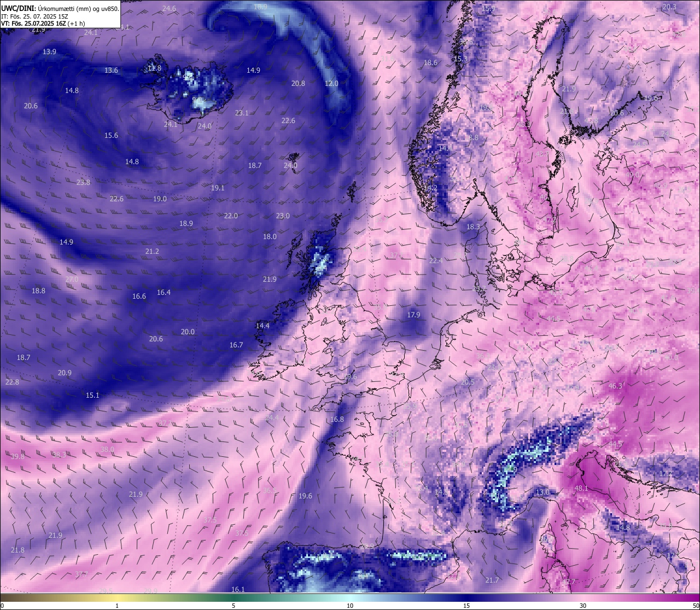
Task: Click the map value 24.6 at top
Action: click(169, 8)
